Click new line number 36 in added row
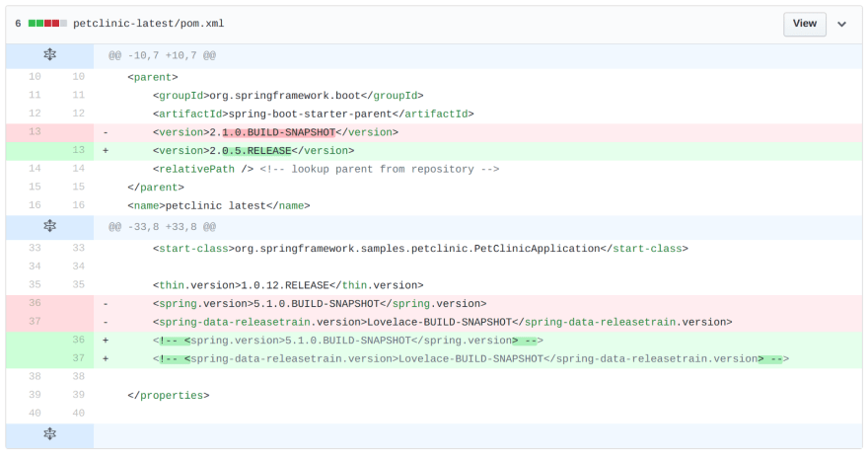The height and width of the screenshot is (459, 868). (79, 340)
